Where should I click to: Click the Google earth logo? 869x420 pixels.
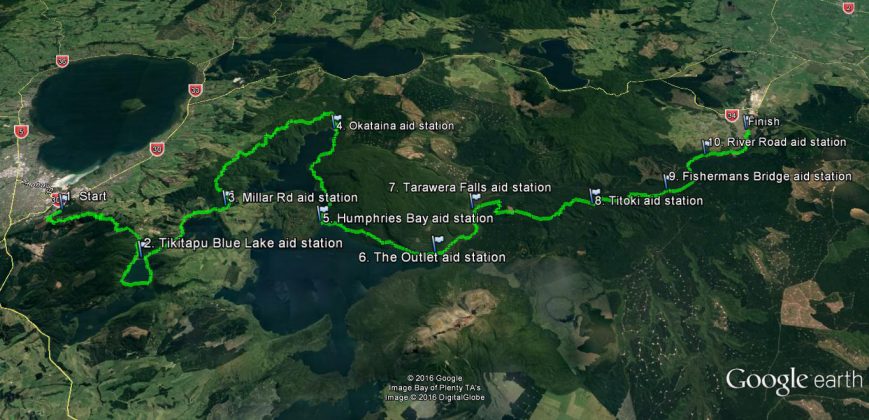click(x=794, y=380)
